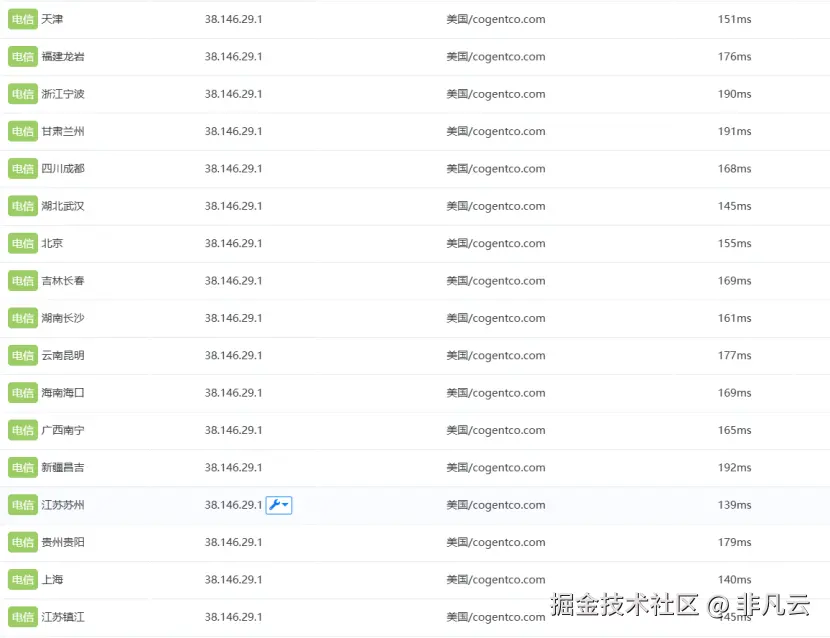The image size is (830, 638).
Task: Select the IP address on the 福建龙岩 row
Action: [x=234, y=56]
